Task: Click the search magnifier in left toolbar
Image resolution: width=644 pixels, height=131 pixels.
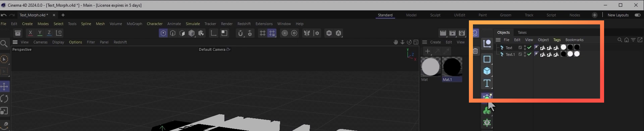Action: pyautogui.click(x=4, y=44)
